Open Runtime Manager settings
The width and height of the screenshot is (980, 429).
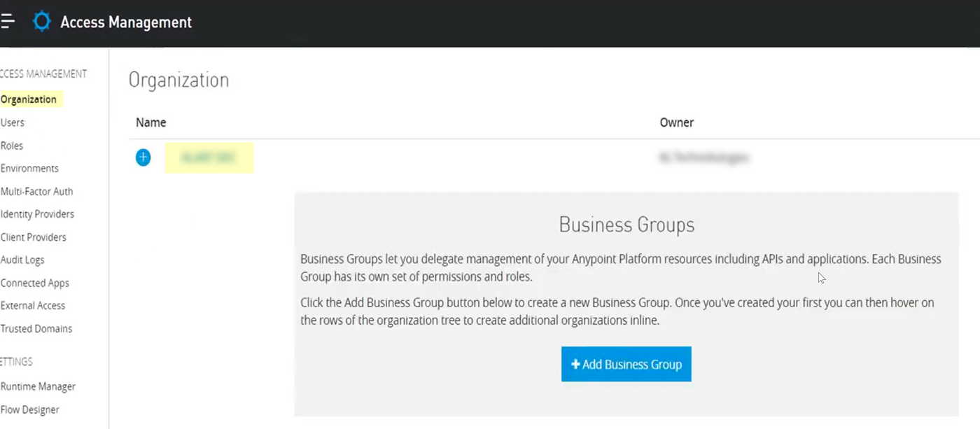[38, 386]
